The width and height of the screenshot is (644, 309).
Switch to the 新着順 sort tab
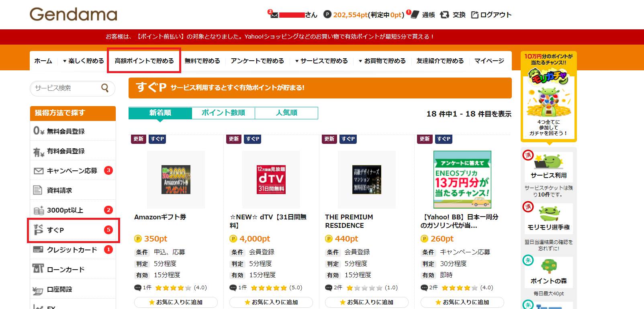coord(160,113)
